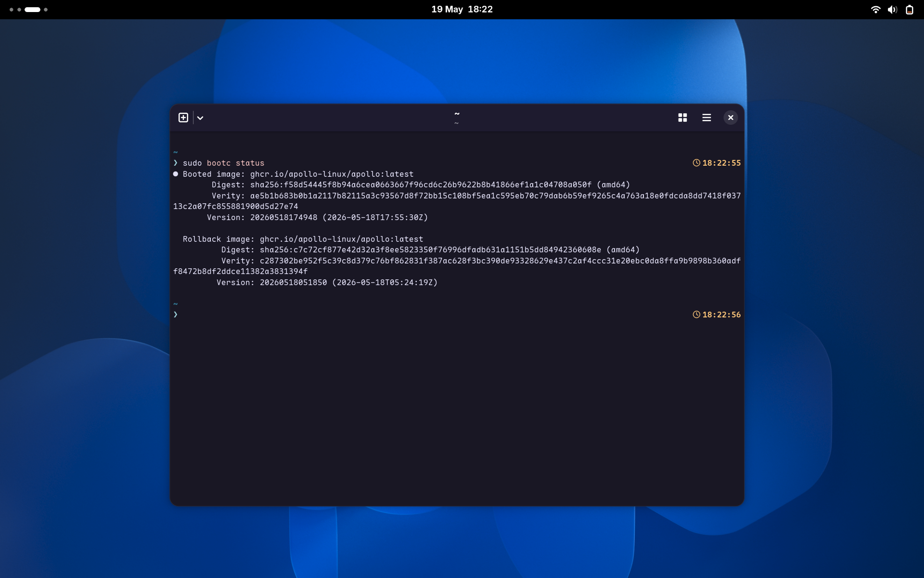
Task: Open the battery indicator in top bar
Action: click(x=910, y=10)
